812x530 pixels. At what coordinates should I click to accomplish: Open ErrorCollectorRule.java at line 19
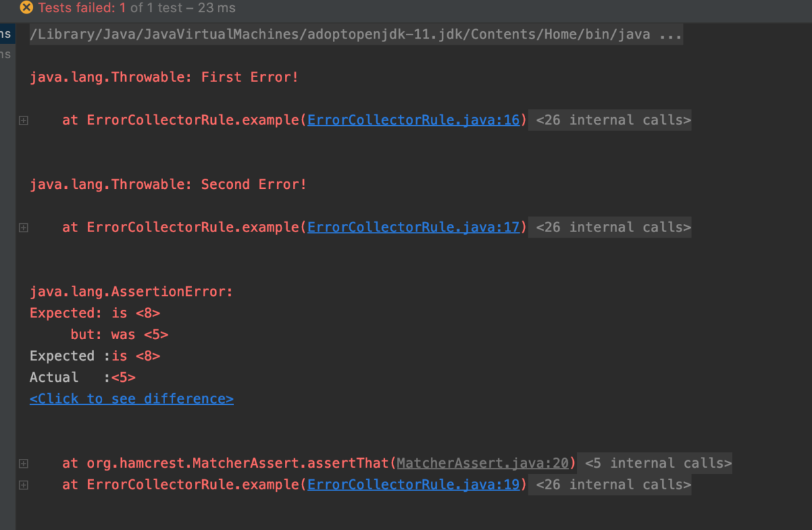(413, 485)
